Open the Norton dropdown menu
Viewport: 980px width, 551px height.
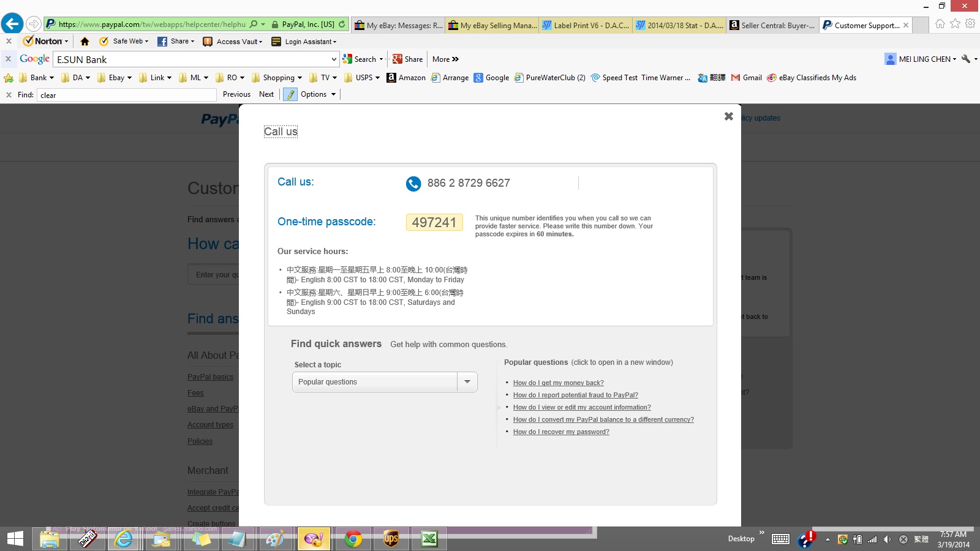[46, 41]
